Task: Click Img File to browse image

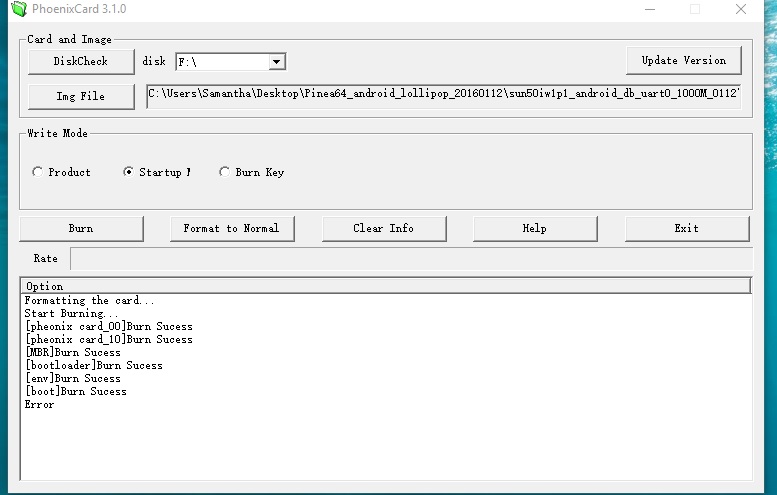Action: (80, 96)
